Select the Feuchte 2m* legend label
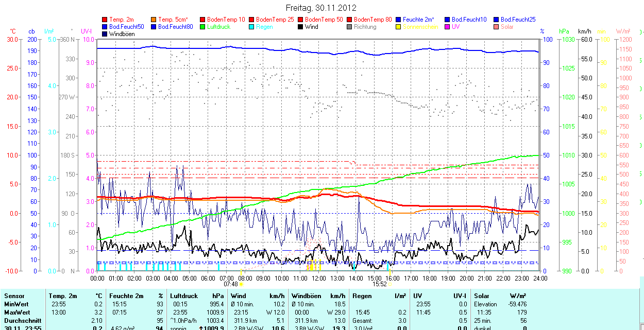The image size is (644, 330). click(422, 20)
